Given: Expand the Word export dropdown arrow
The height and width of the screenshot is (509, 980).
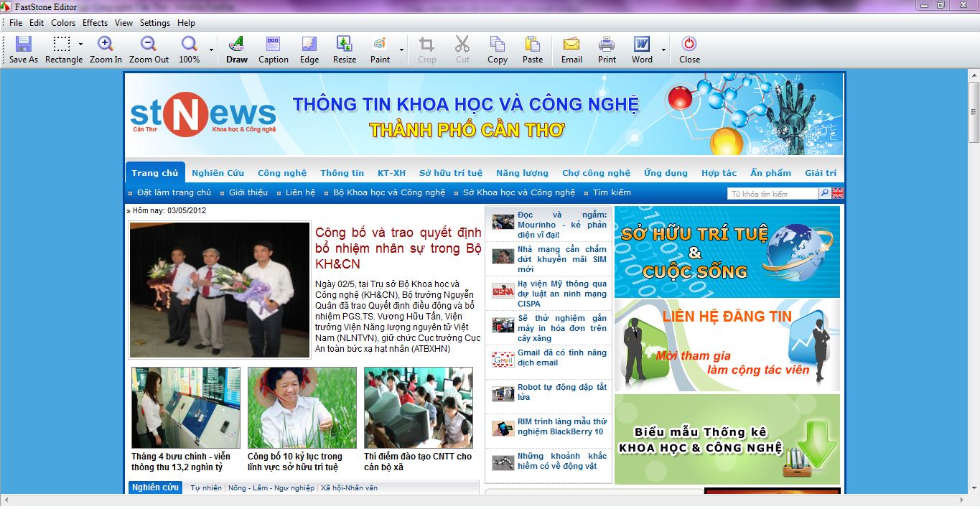Looking at the screenshot, I should coord(663,50).
